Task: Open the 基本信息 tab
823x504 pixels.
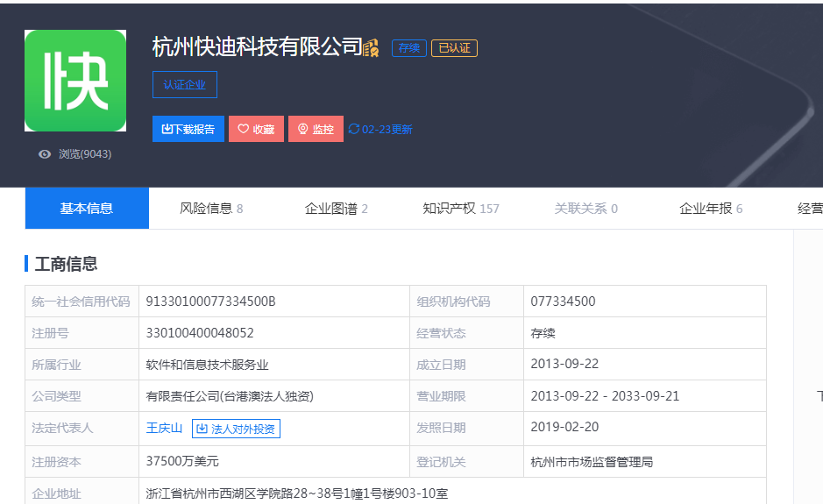Action: point(87,209)
